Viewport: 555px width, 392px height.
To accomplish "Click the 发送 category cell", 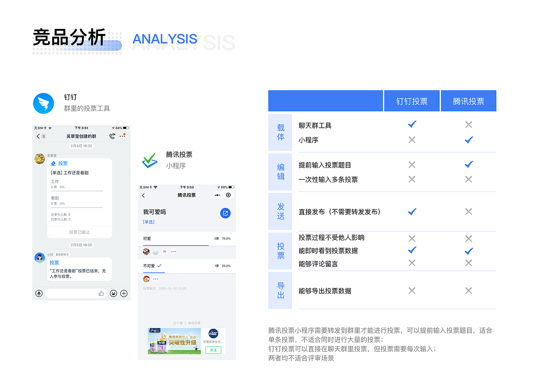I will [281, 211].
